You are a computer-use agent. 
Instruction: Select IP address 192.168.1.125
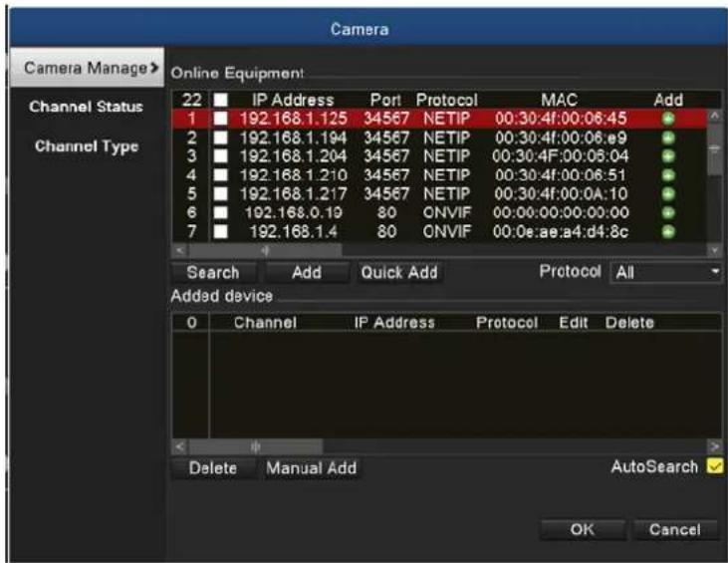294,119
